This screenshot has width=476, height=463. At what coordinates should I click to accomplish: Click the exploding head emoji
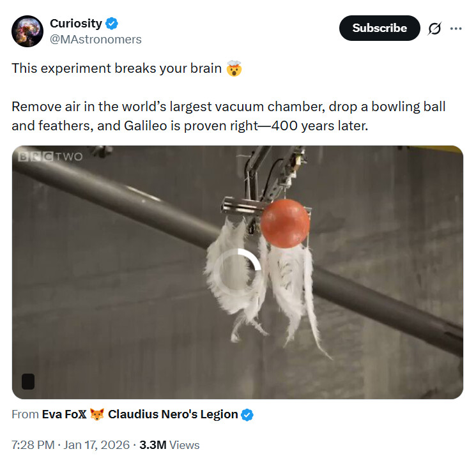coord(234,69)
